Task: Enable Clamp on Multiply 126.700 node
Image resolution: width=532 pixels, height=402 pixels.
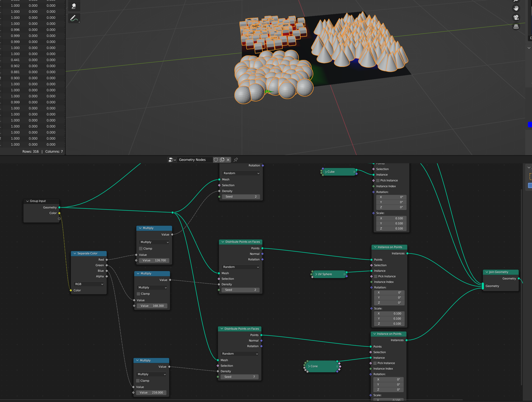Action: point(141,249)
